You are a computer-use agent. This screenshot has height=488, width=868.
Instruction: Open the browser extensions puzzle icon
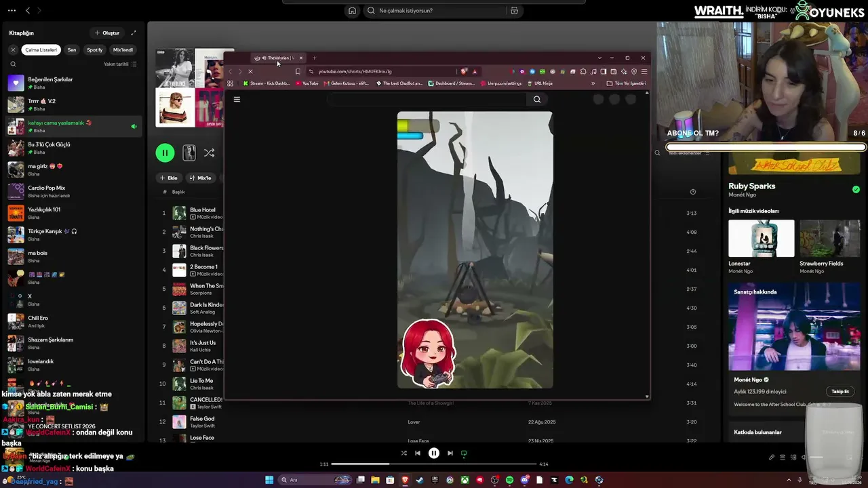[583, 71]
